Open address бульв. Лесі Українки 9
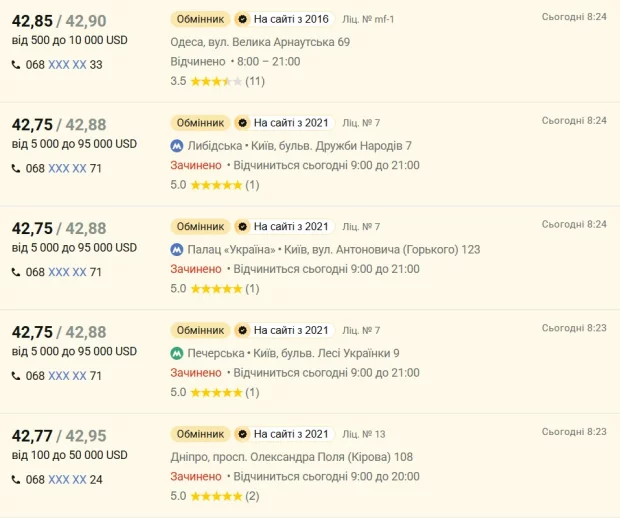Image resolution: width=620 pixels, height=518 pixels. 340,353
